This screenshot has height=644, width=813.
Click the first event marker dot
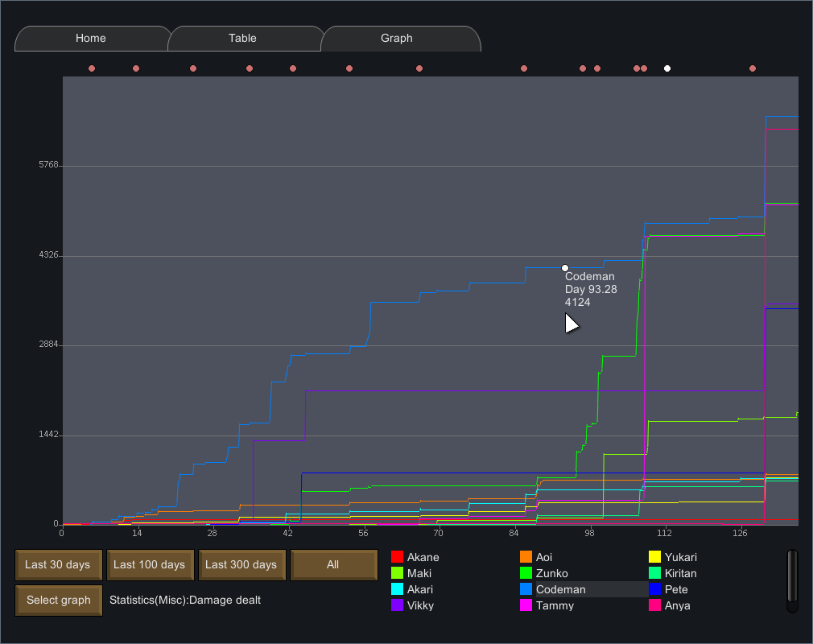coord(92,68)
